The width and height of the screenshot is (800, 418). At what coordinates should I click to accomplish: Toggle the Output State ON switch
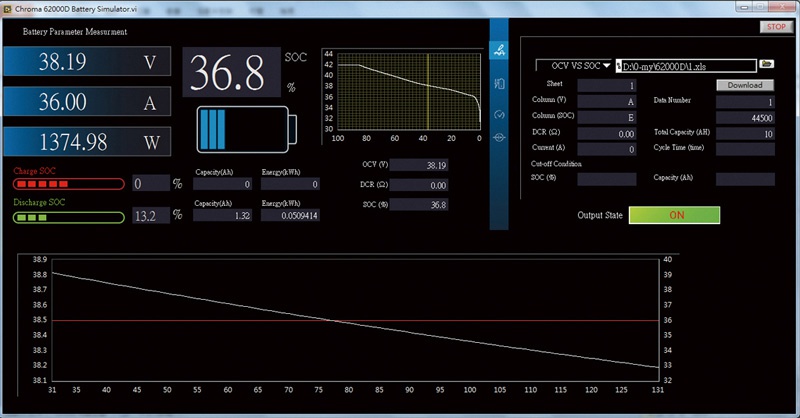coord(674,215)
